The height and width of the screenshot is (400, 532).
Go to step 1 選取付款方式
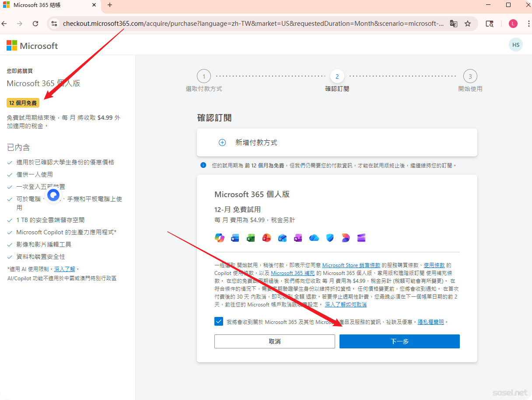[203, 77]
